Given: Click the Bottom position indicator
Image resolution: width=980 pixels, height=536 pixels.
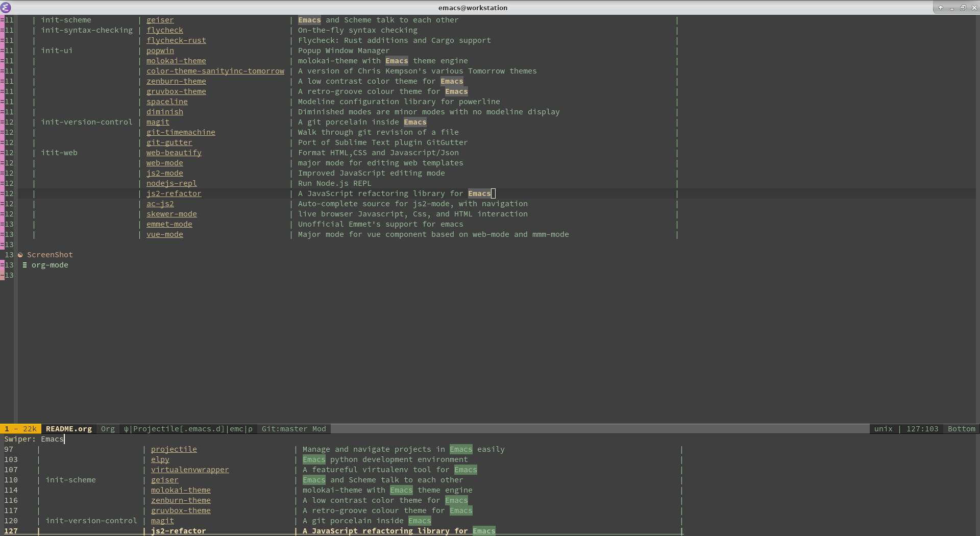Looking at the screenshot, I should coord(962,429).
